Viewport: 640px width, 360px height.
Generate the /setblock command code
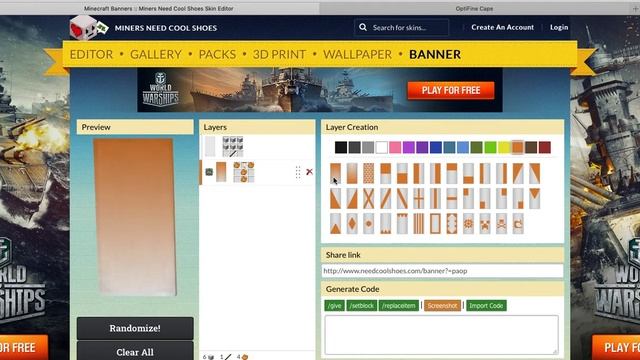361,306
